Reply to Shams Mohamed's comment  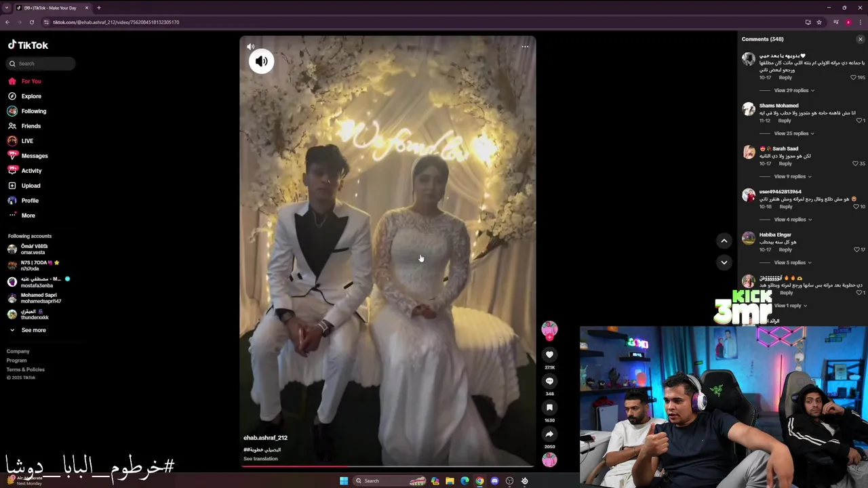point(785,121)
